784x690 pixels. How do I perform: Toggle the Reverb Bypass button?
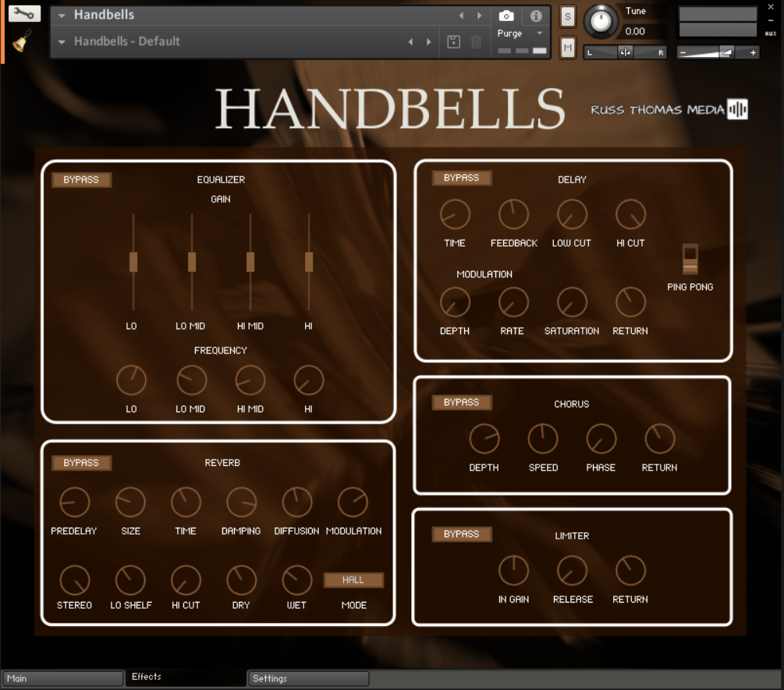click(x=81, y=463)
